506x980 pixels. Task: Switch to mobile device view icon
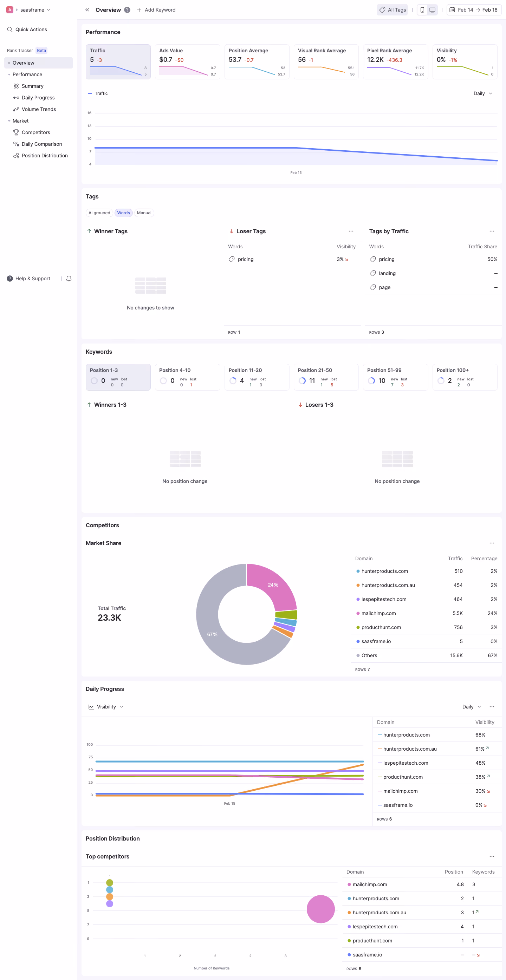click(x=422, y=10)
